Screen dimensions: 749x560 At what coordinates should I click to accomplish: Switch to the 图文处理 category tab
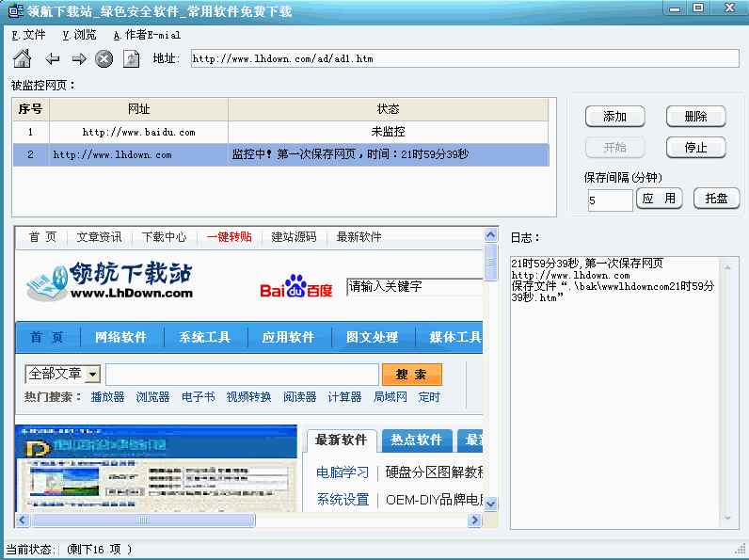coord(372,337)
